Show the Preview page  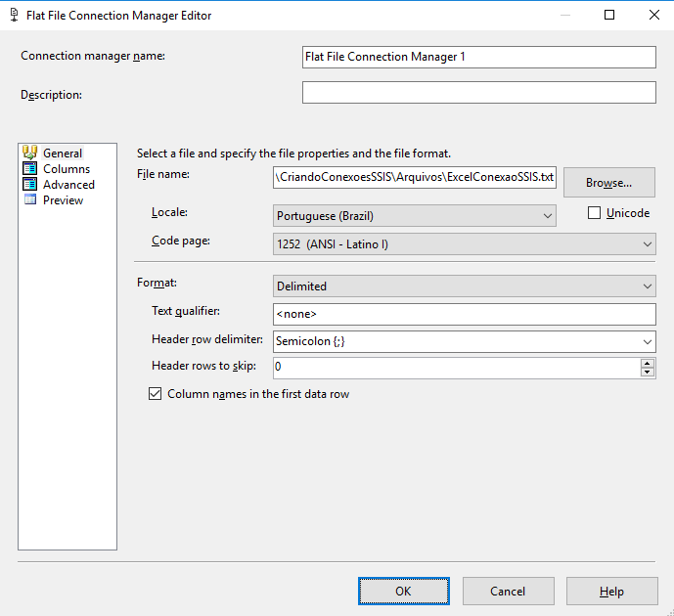click(63, 200)
